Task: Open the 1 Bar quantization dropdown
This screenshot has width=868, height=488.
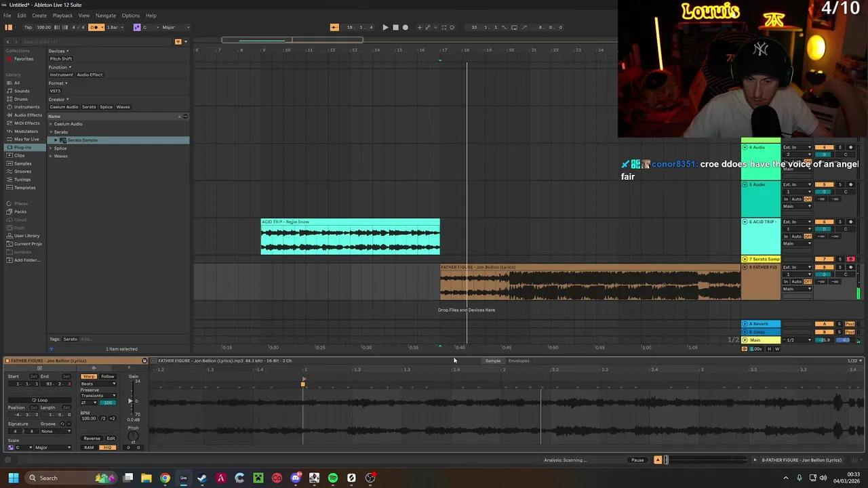Action: [x=115, y=27]
